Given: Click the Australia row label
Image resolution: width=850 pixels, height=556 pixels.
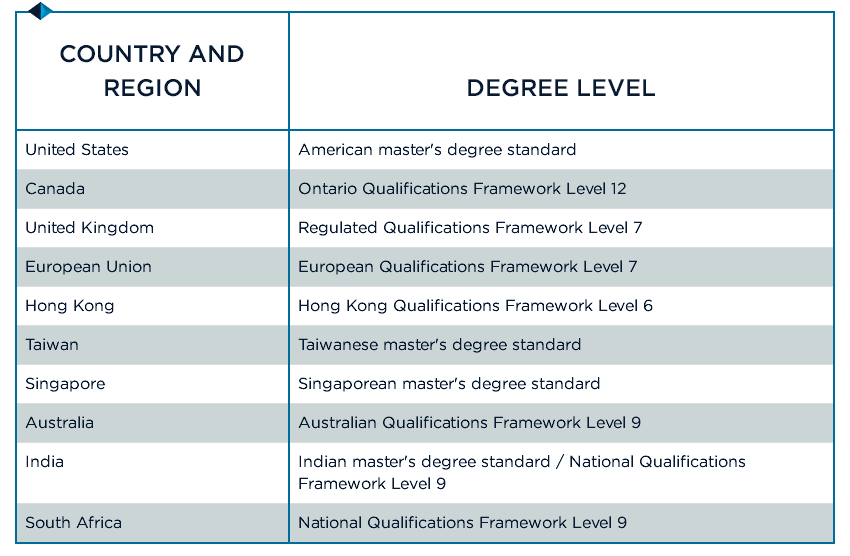Looking at the screenshot, I should coord(60,423).
